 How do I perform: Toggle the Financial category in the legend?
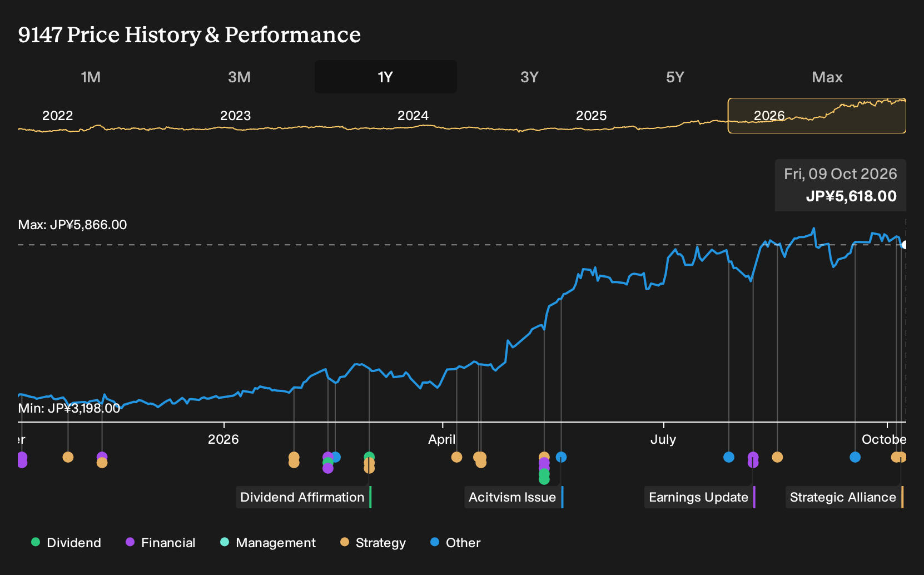160,543
